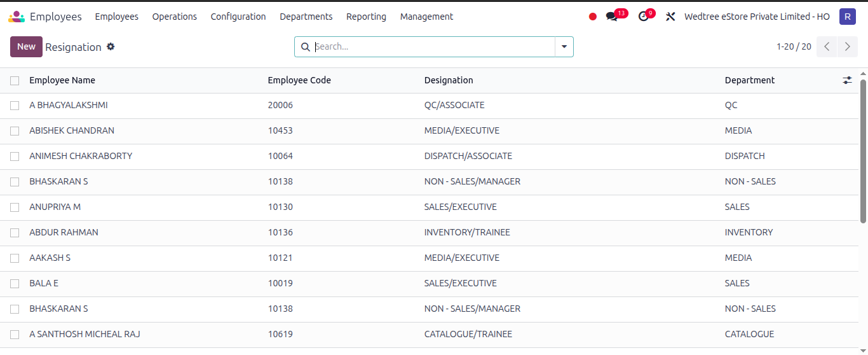
Task: Open the debug tools wrench icon
Action: [670, 17]
